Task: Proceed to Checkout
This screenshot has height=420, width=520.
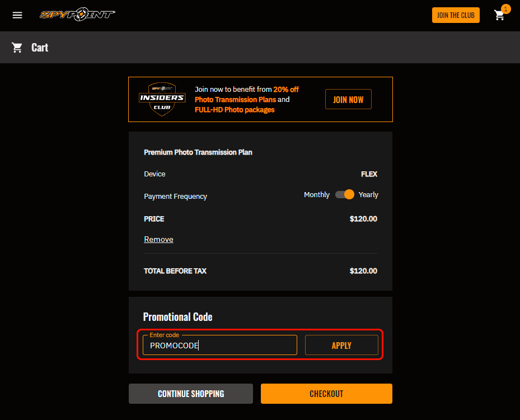Action: [326, 394]
